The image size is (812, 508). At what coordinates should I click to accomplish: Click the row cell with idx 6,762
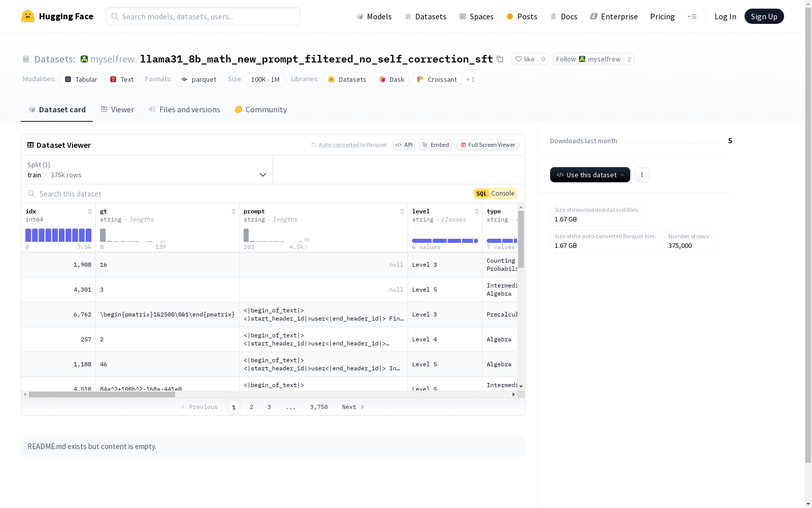[58, 314]
